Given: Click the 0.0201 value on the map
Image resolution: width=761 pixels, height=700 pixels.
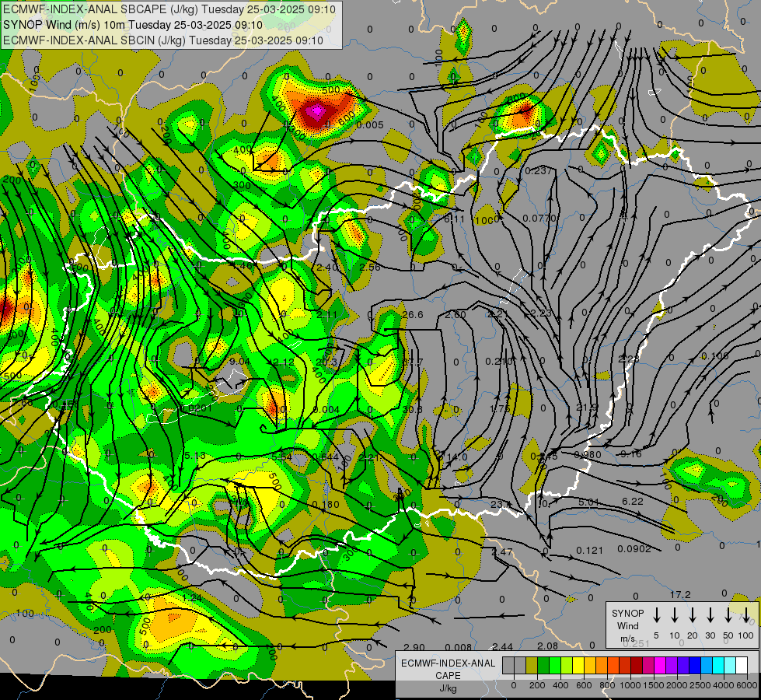Looking at the screenshot, I should click(x=196, y=408).
